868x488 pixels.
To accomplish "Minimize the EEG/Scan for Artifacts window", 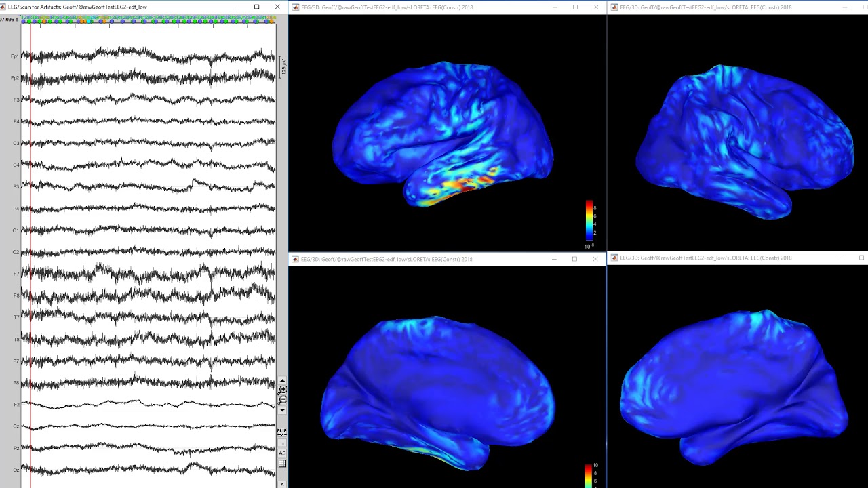I will pyautogui.click(x=236, y=7).
